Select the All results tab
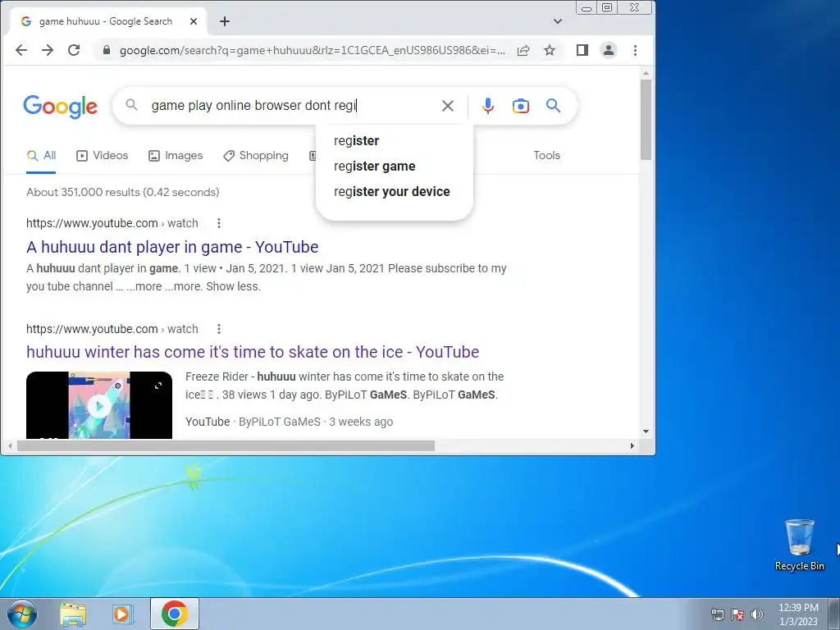Image resolution: width=840 pixels, height=630 pixels. pyautogui.click(x=41, y=155)
